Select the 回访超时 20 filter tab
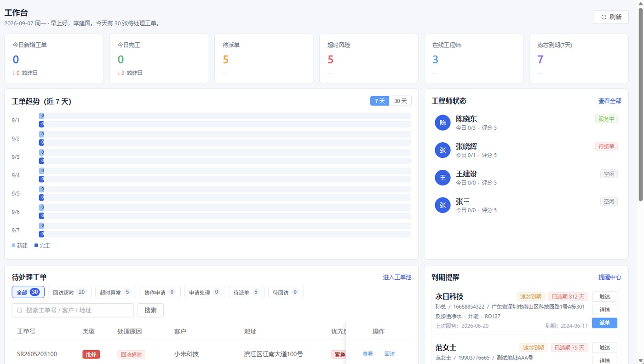Viewport: 644px width, 364px height. (x=69, y=292)
